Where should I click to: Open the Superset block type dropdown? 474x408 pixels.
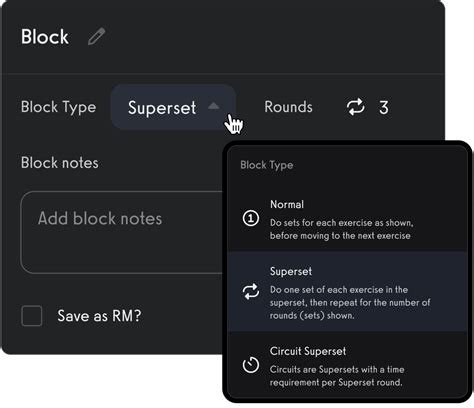(x=173, y=107)
